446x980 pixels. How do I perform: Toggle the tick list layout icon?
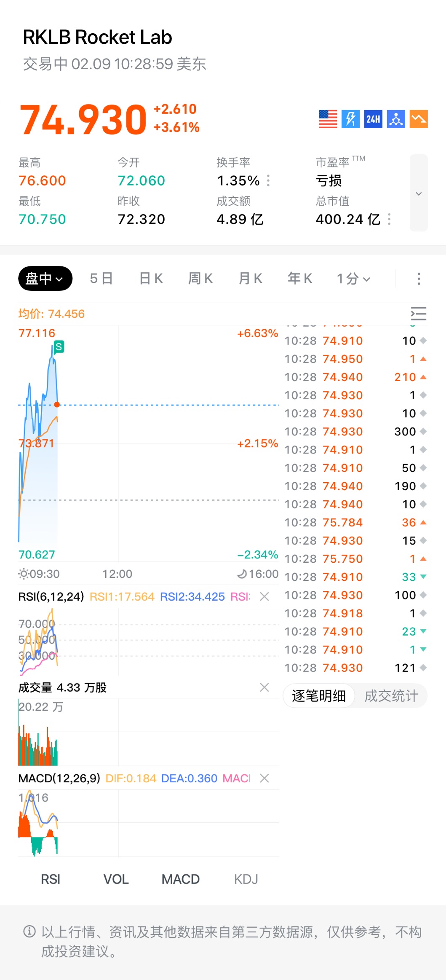[418, 314]
